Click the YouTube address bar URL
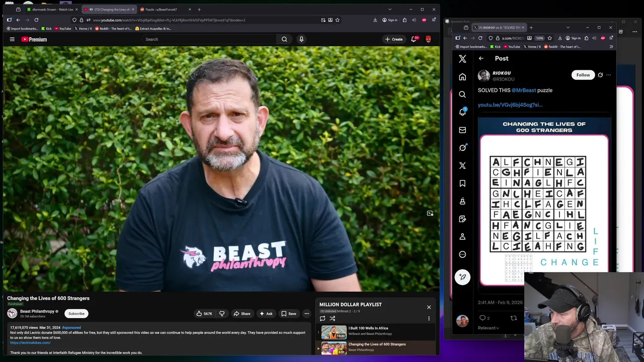Viewport: 644px width, 362px height. (169, 20)
